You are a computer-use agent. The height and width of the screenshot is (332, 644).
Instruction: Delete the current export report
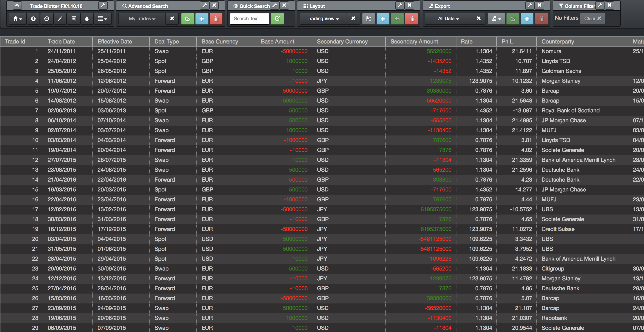pyautogui.click(x=541, y=18)
